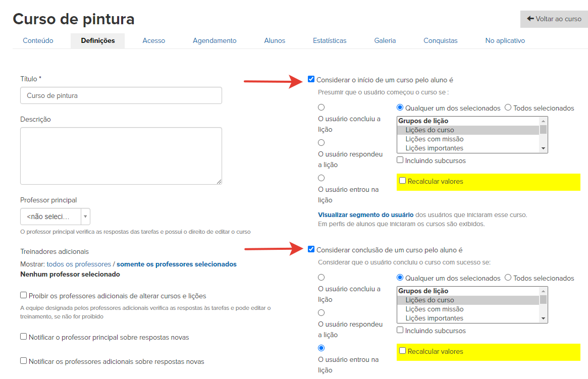Screen dimensions: 588x379
Task: Check the first Recalcular valores checkbox
Action: point(402,181)
